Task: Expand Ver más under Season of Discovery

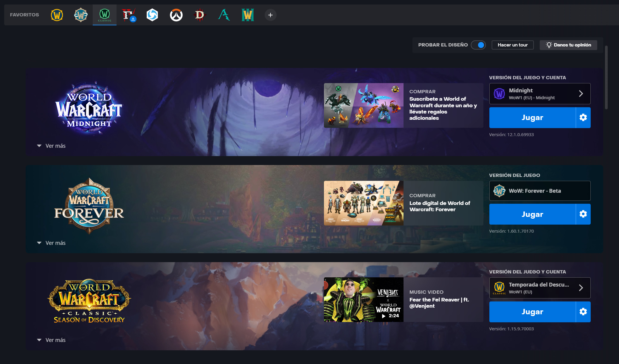Action: [x=51, y=340]
